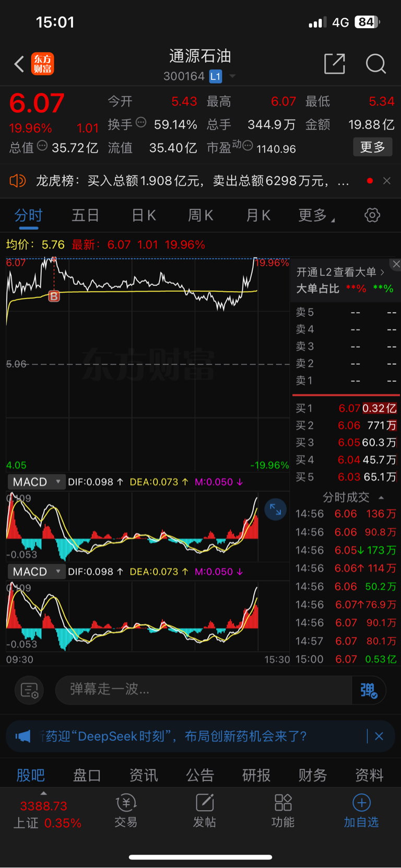Tap the 换手 info smiley icon
Viewport: 401px width, 868px height.
coord(141,123)
